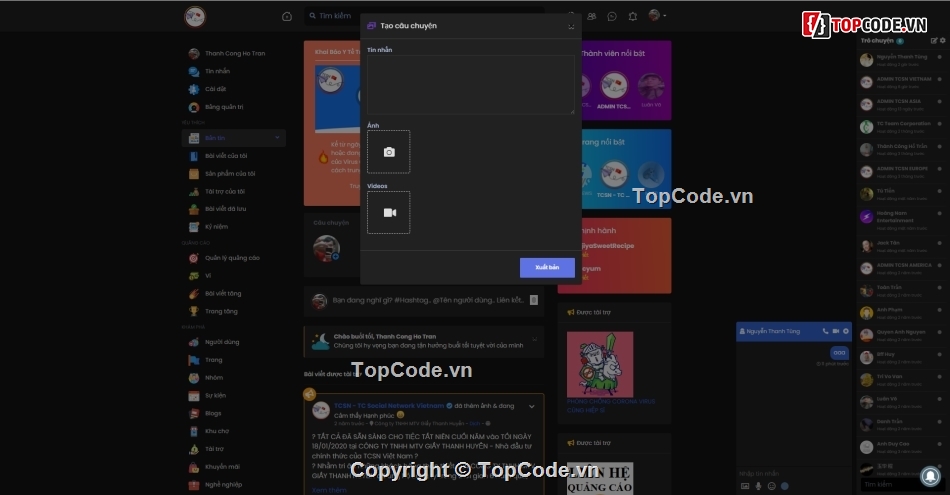
Task: Click the Nghề nghiệp jobs icon
Action: tap(194, 485)
